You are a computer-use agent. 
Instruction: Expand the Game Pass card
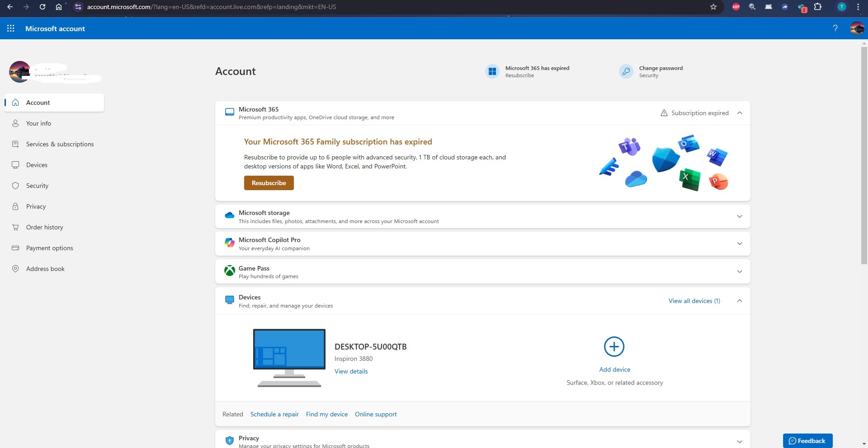tap(740, 271)
